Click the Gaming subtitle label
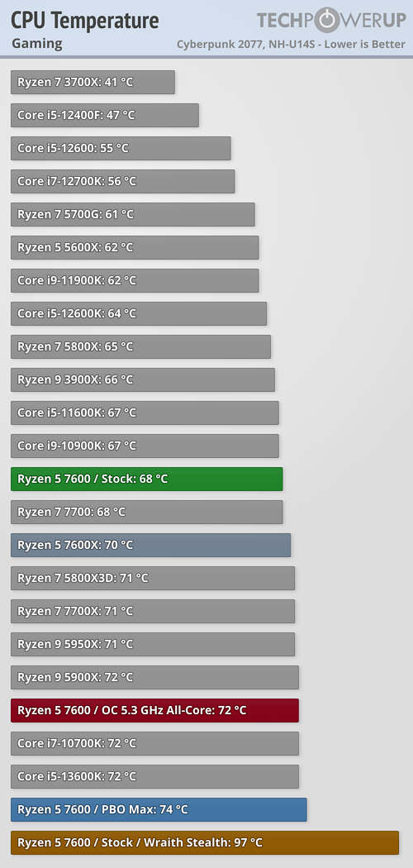Screen dimensions: 413x868 tap(36, 43)
